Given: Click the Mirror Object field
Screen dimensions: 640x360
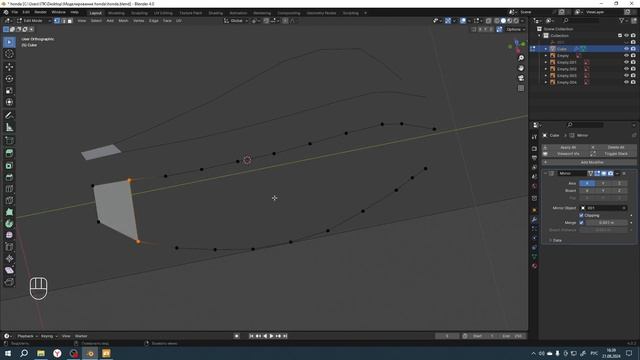Looking at the screenshot, I should pos(603,208).
